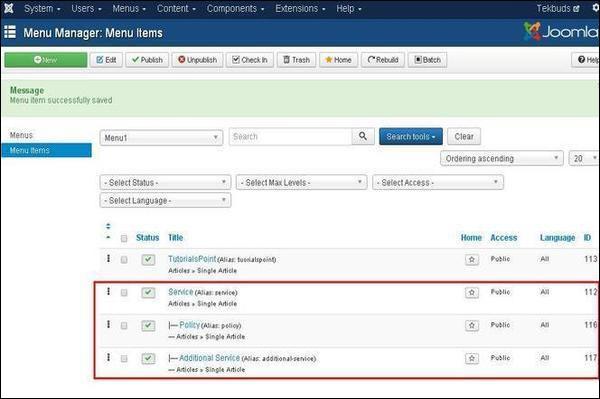Image resolution: width=600 pixels, height=399 pixels.
Task: Set Service as home with star
Action: pyautogui.click(x=472, y=293)
